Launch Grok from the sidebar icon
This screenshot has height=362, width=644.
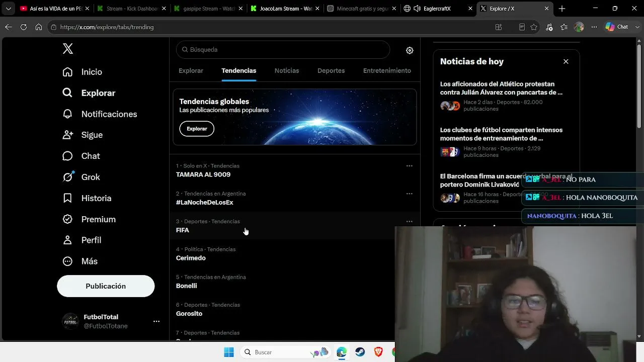click(x=67, y=177)
